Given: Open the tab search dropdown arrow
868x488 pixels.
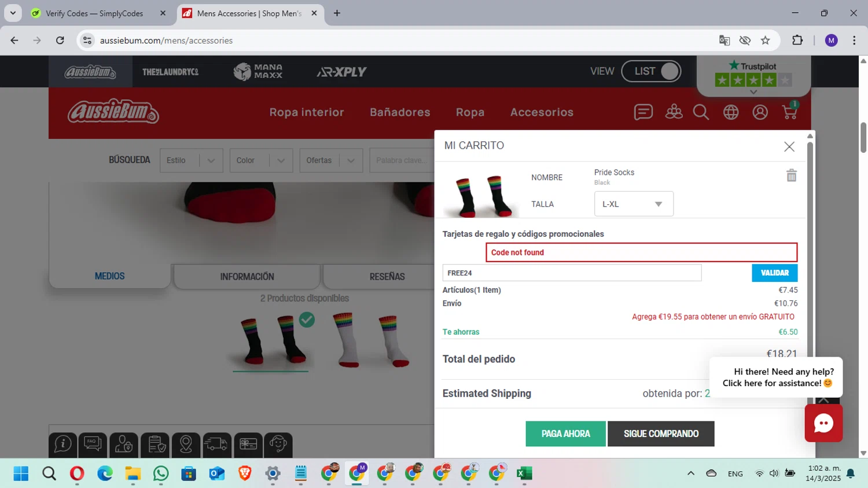Looking at the screenshot, I should click(13, 13).
